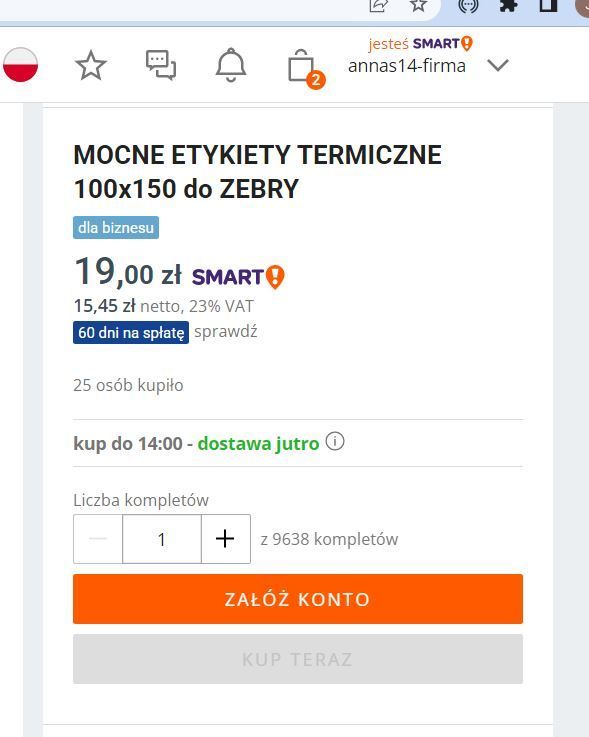Screen dimensions: 589x737
Task: Open favorites star icon in header
Action: pyautogui.click(x=91, y=65)
